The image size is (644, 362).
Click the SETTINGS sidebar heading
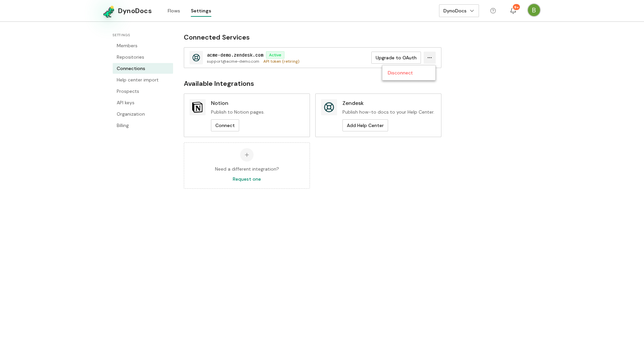click(x=121, y=35)
